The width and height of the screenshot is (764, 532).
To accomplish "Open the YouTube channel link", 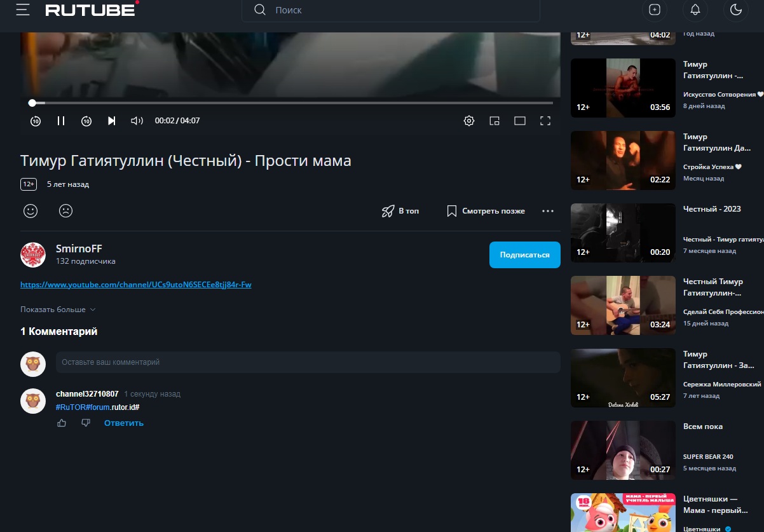I will [136, 285].
